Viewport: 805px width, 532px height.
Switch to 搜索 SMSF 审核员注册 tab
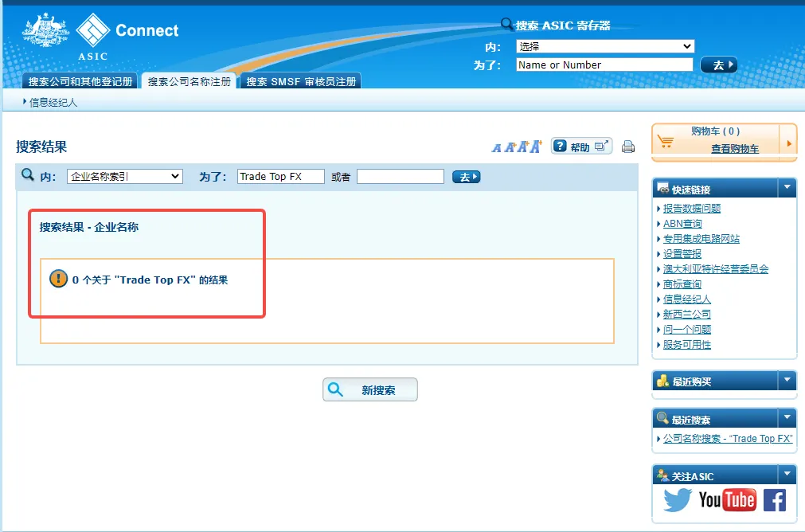pyautogui.click(x=301, y=81)
